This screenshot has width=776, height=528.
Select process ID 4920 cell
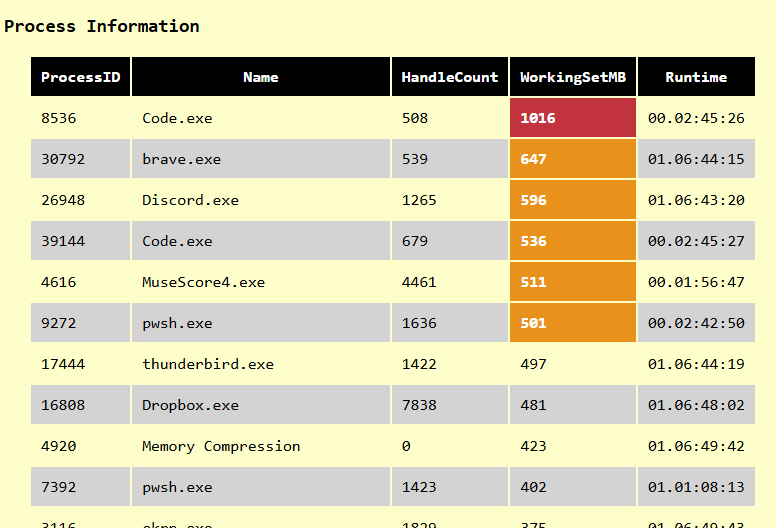tap(81, 446)
